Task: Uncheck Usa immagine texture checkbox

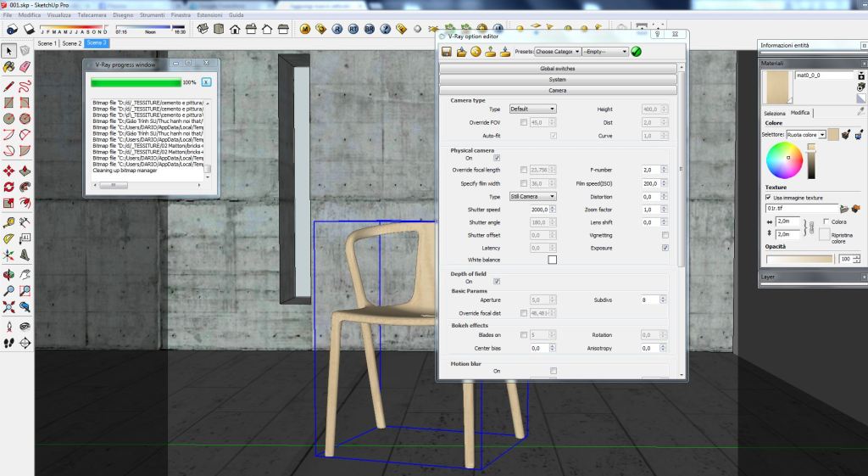Action: 768,198
